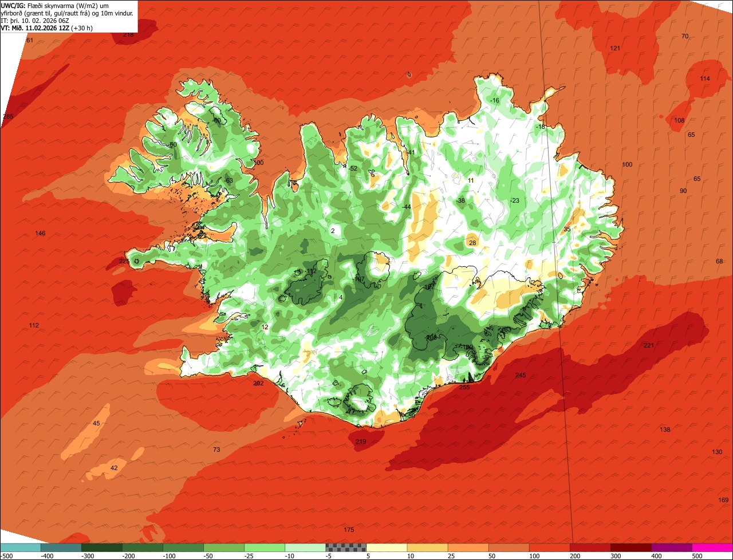This screenshot has width=733, height=560.
Task: Click the value 175 at the bottom of the map
Action: coord(349,530)
